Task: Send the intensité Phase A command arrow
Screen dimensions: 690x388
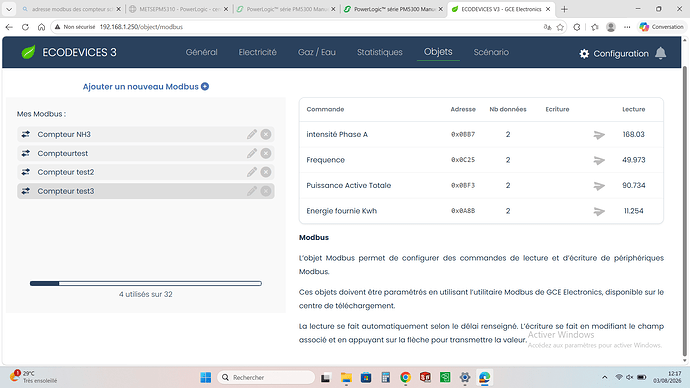Action: (x=599, y=135)
